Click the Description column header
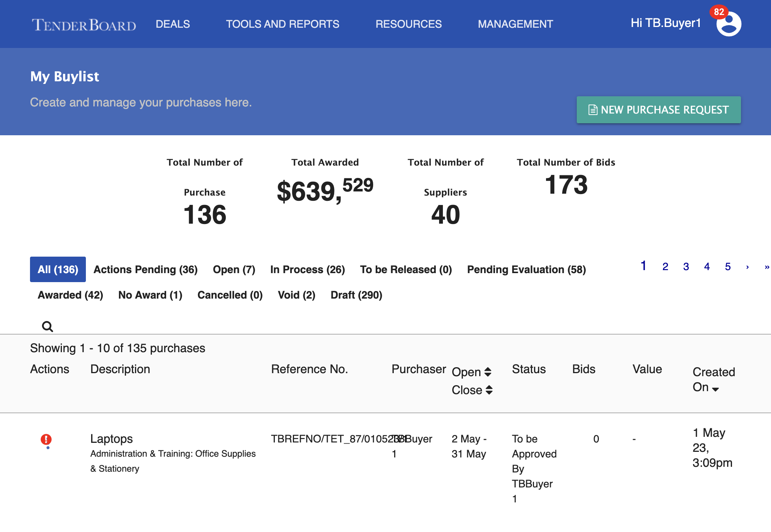Viewport: 771px width, 532px height. [x=120, y=369]
